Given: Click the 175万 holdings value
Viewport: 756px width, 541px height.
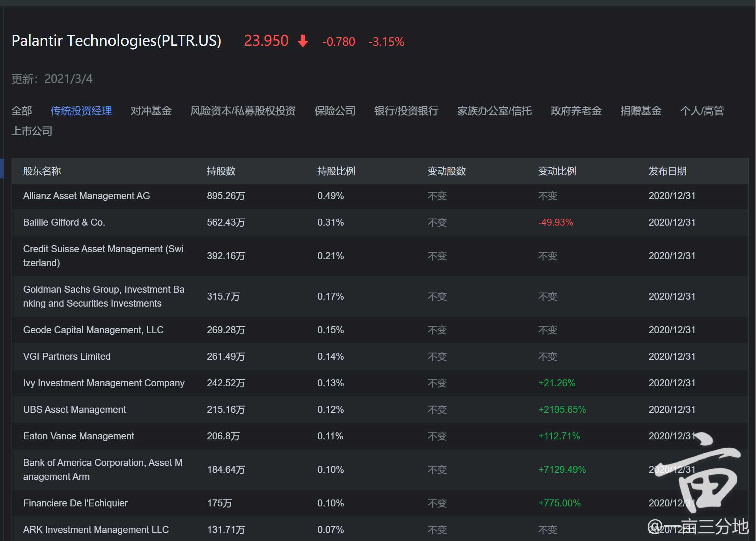Looking at the screenshot, I should 219,503.
